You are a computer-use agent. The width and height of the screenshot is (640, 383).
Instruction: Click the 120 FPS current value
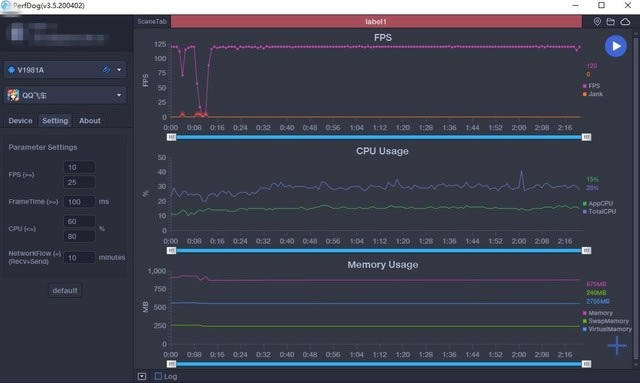(592, 66)
